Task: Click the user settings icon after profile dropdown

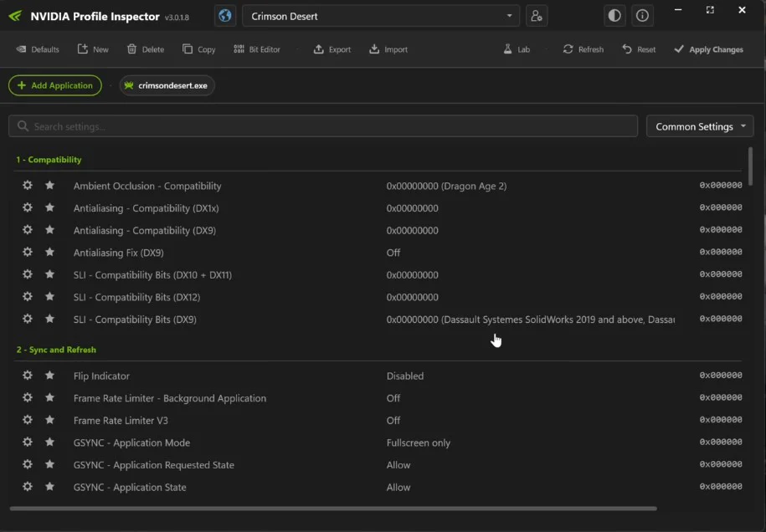Action: point(536,16)
